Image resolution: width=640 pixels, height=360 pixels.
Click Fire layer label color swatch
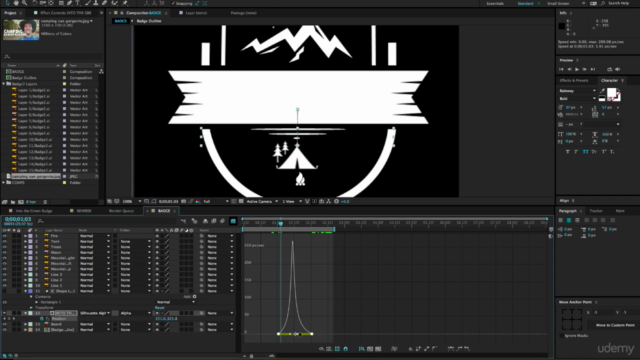30,236
